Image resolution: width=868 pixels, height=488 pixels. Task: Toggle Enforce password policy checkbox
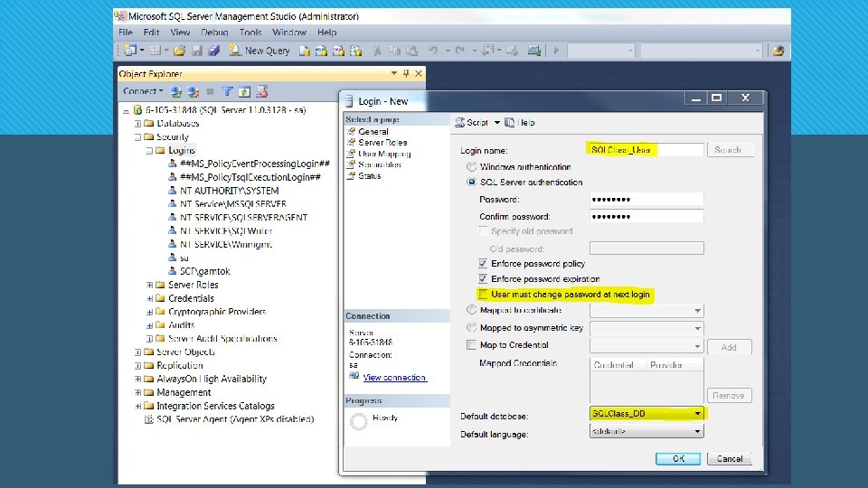pos(483,263)
